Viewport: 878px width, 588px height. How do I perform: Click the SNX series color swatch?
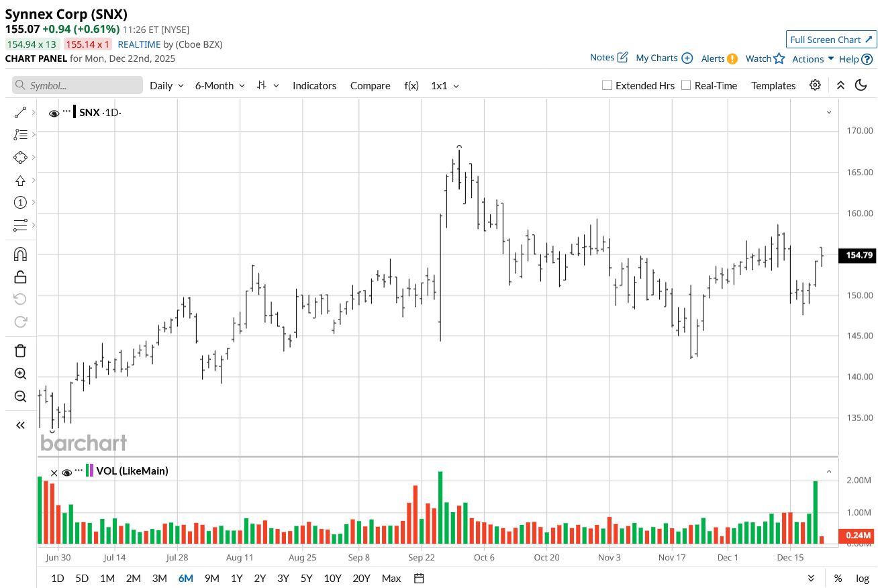coord(75,112)
